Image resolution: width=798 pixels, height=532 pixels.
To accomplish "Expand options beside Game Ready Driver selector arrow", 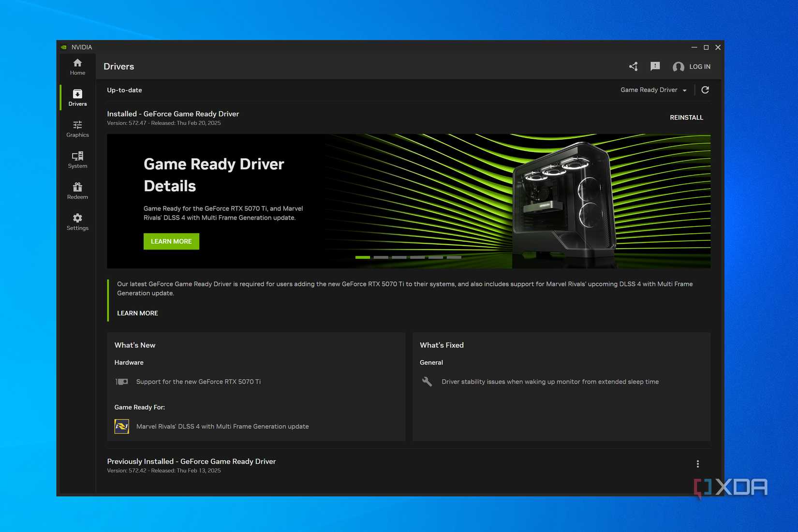I will [685, 90].
